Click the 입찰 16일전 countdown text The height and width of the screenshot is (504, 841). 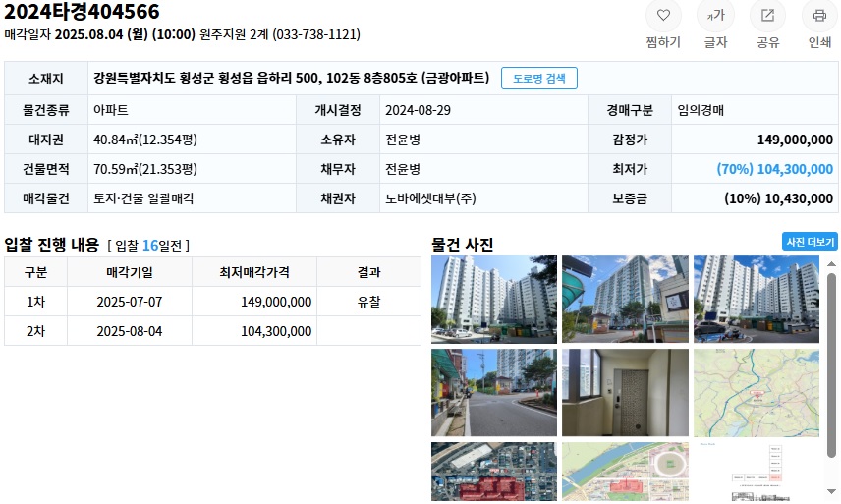tap(148, 246)
